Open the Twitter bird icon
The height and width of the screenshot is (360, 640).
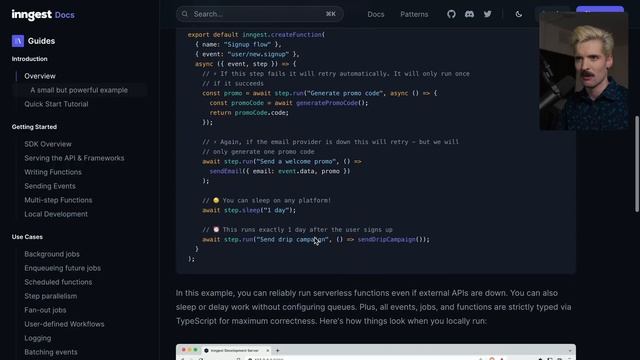point(487,14)
